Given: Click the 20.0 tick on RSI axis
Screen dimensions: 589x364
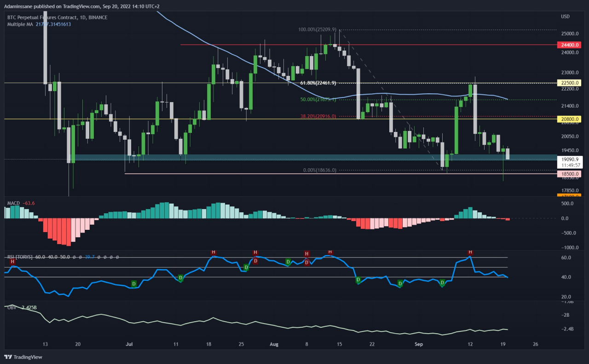Looking at the screenshot, I should [566, 297].
